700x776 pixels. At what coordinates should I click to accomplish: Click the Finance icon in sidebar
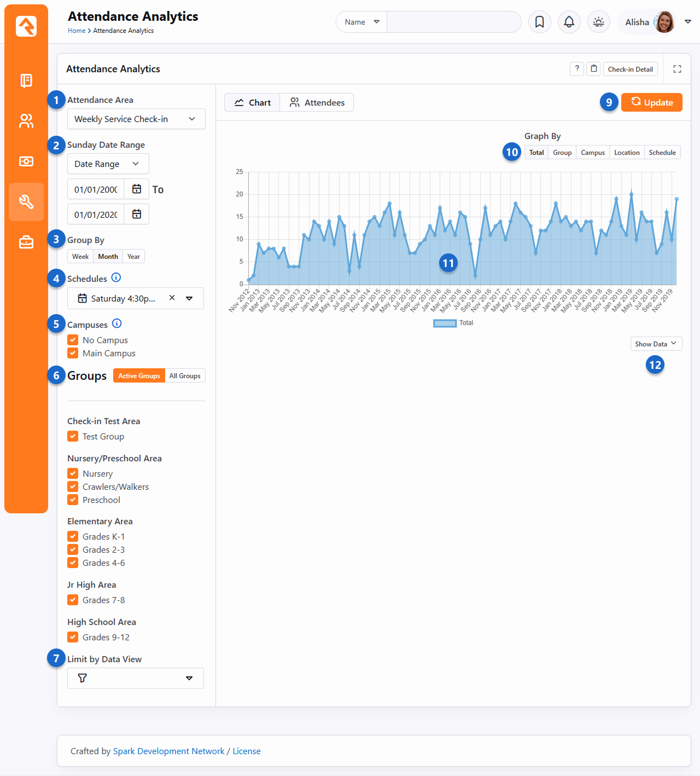click(26, 161)
